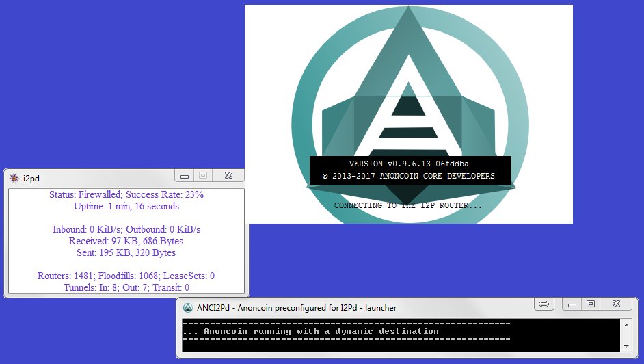The image size is (644, 364).
Task: Click the "Uptime: 1 min, 16 seconds" line
Action: pyautogui.click(x=126, y=206)
